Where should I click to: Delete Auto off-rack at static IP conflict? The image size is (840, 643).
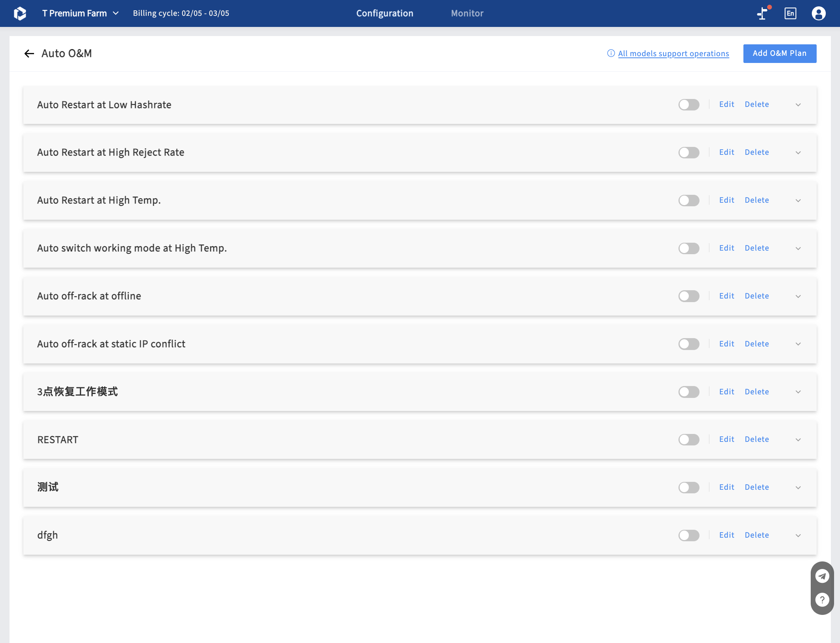click(x=756, y=344)
